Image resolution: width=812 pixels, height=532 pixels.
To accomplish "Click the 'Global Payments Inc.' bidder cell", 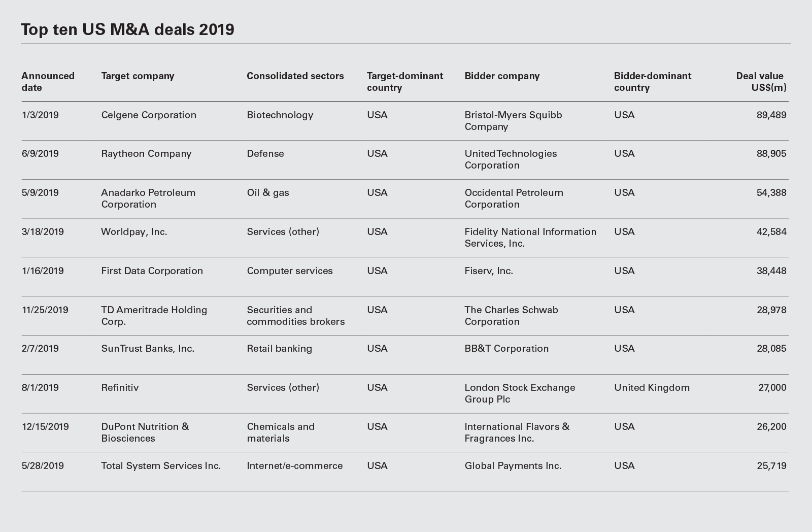I will point(513,466).
